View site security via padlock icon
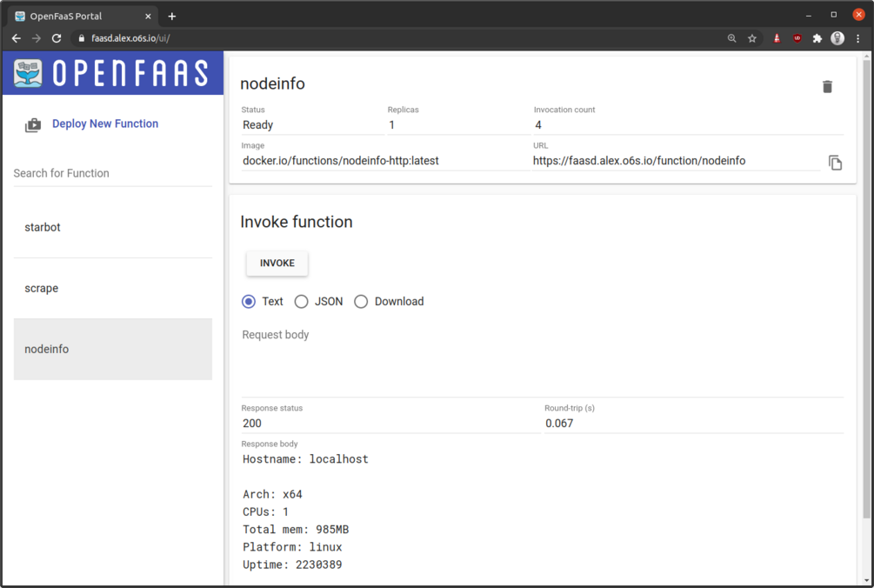Viewport: 874px width, 588px height. tap(82, 38)
